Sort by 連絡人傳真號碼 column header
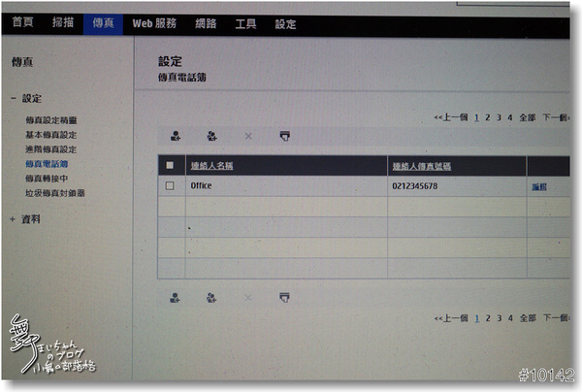This screenshot has width=582, height=392. [422, 166]
